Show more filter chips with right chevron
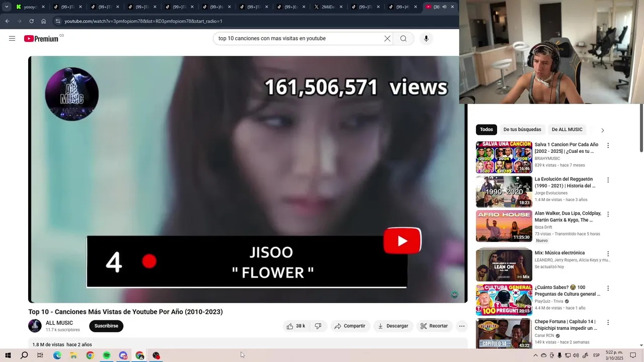 click(x=602, y=130)
